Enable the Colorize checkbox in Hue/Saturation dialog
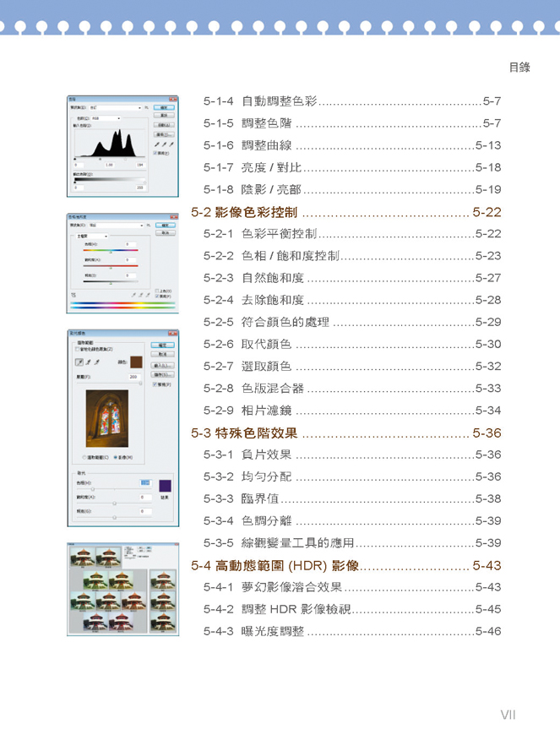560x751 pixels. 156,291
